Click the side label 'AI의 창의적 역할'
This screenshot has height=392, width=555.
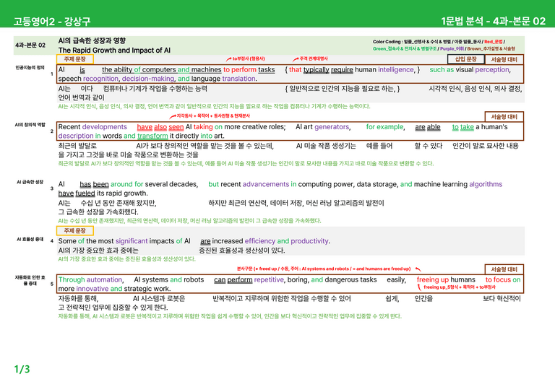coord(30,124)
